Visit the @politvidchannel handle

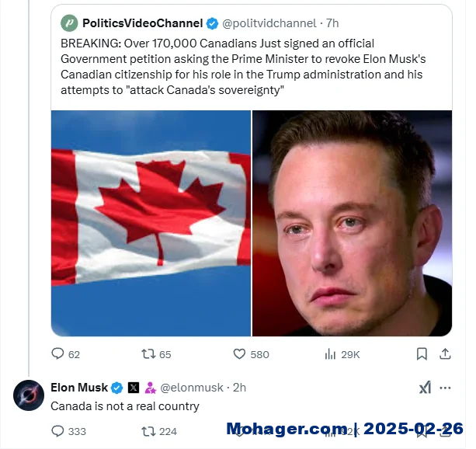click(269, 23)
